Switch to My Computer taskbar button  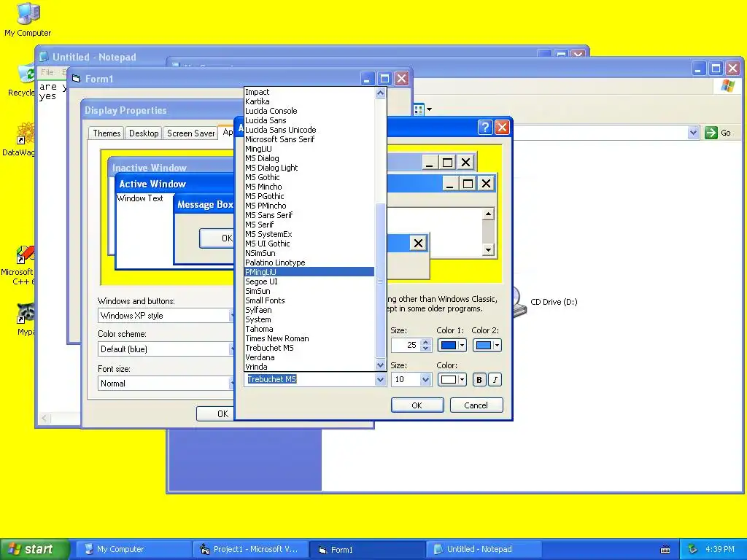tap(133, 550)
